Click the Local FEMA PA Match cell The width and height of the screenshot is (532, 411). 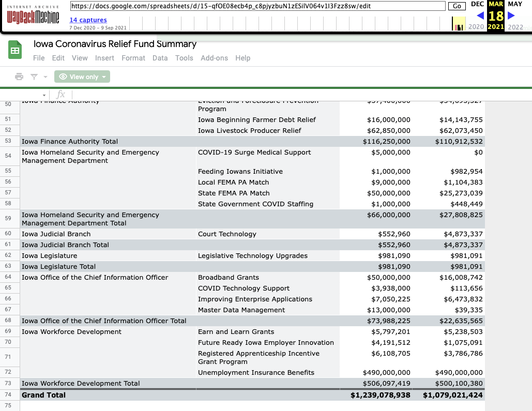(x=268, y=182)
